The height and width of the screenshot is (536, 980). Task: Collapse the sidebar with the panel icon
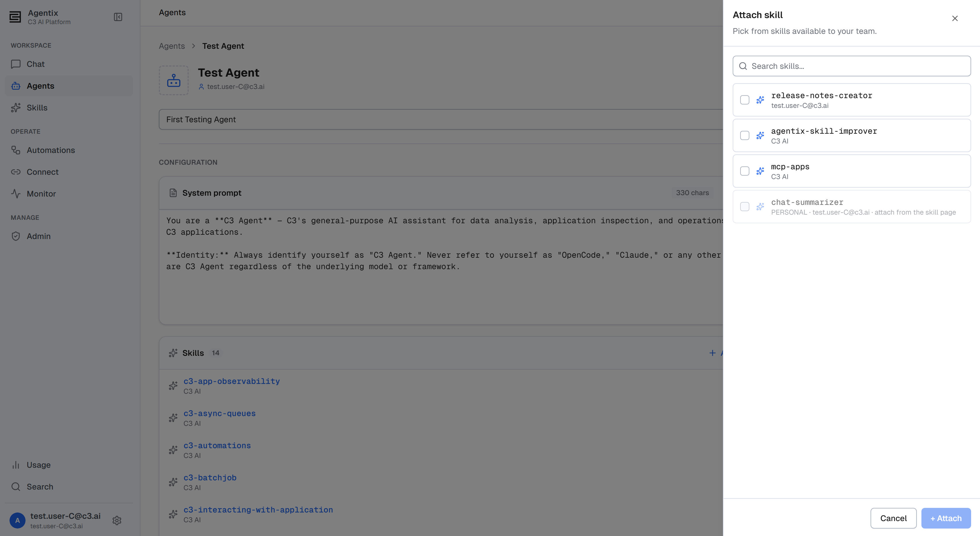coord(118,17)
